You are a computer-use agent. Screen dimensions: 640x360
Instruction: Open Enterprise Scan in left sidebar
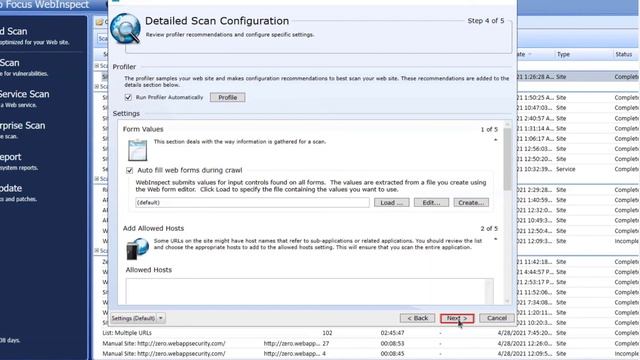click(x=22, y=129)
